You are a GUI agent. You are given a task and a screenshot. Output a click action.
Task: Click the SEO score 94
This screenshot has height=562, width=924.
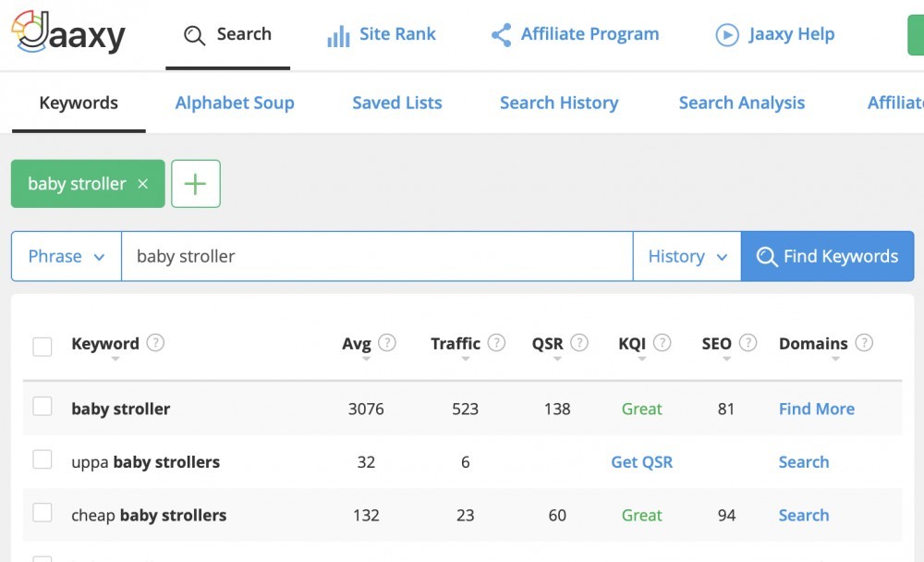tap(726, 515)
